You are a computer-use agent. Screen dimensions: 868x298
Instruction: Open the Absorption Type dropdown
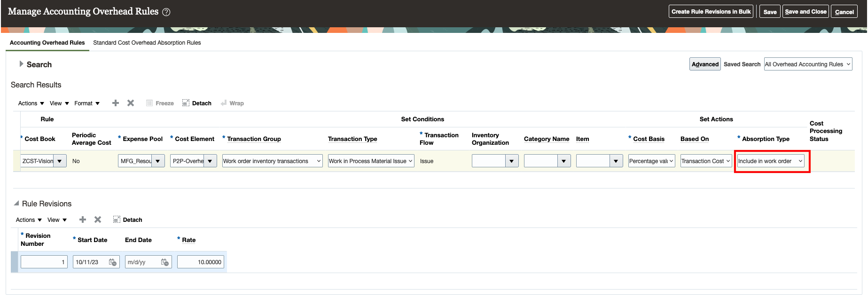coord(771,161)
